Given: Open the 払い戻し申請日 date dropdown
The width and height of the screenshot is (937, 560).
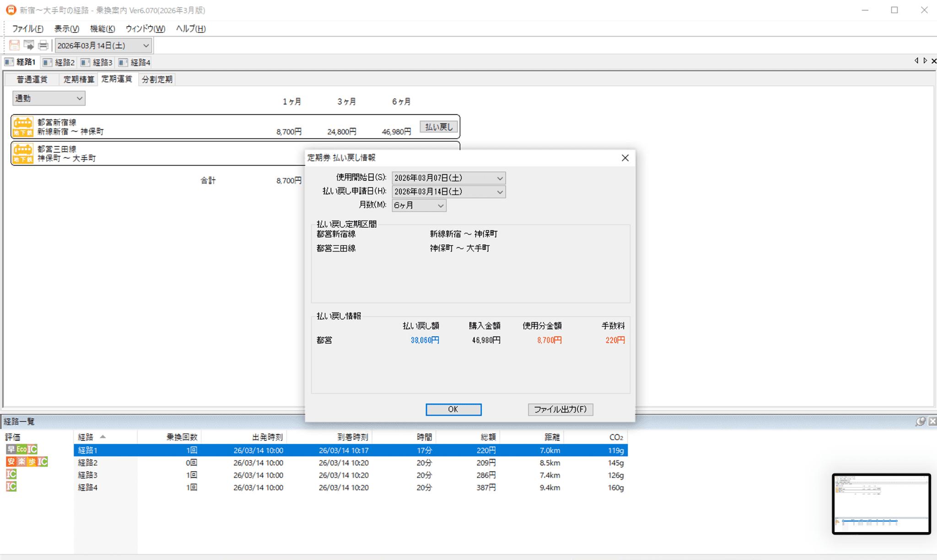Looking at the screenshot, I should 500,192.
